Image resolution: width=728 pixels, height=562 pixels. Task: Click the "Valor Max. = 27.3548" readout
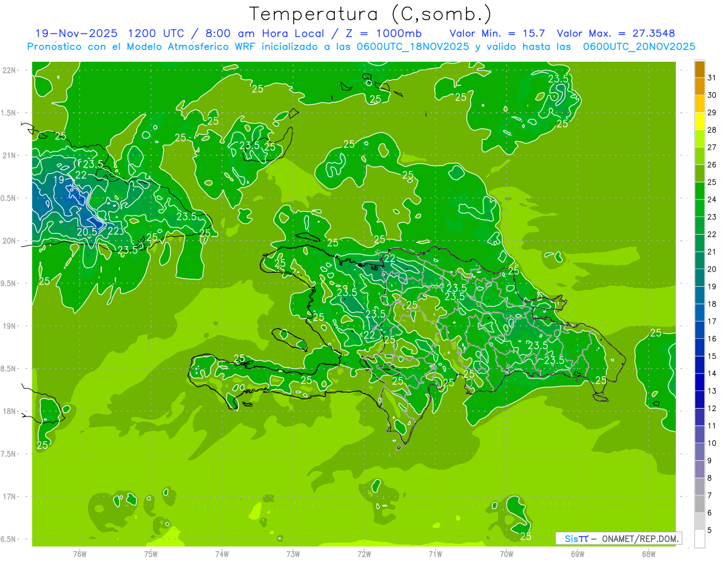point(616,33)
